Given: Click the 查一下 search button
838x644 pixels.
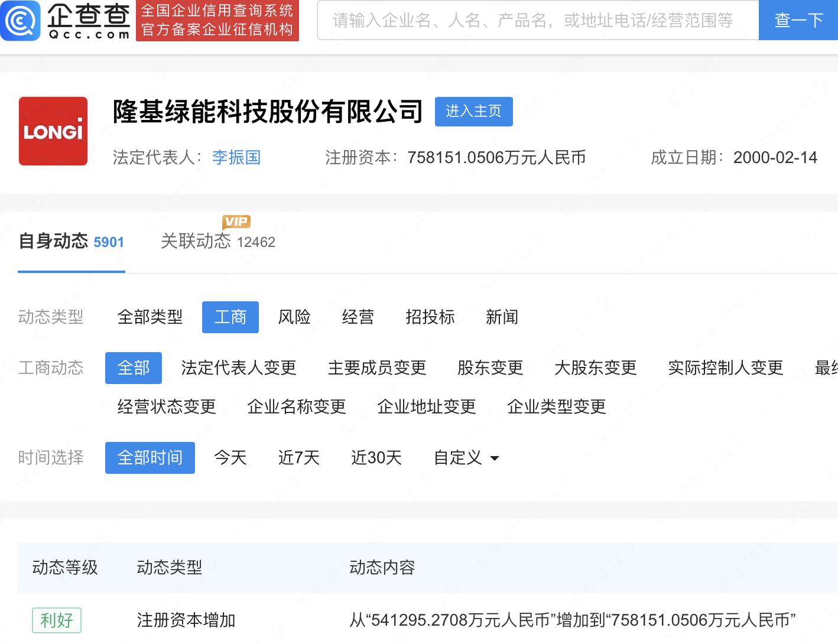Looking at the screenshot, I should click(798, 21).
